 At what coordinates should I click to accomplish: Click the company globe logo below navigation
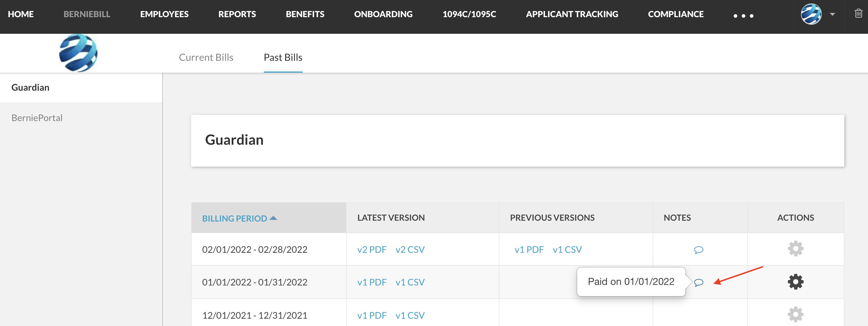(78, 53)
